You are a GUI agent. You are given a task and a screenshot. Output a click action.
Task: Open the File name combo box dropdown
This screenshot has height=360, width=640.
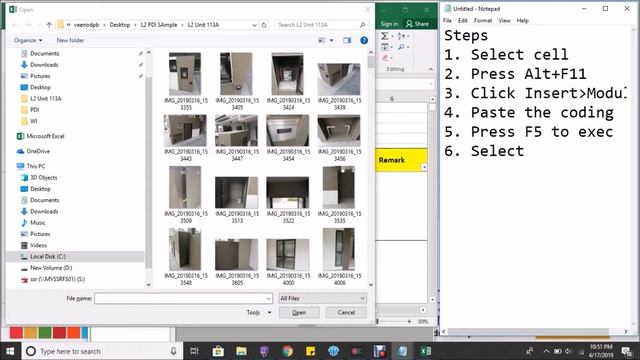tap(268, 298)
